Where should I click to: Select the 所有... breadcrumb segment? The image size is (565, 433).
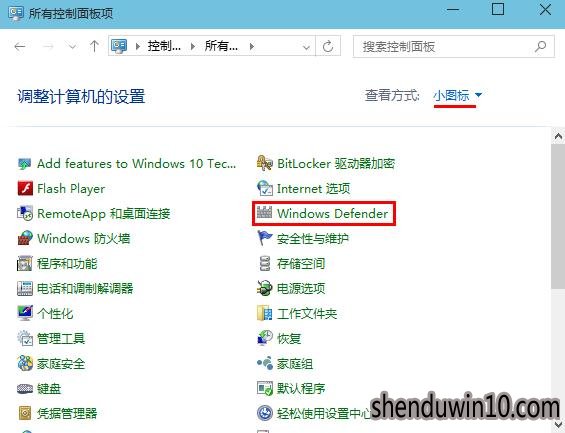pos(221,46)
